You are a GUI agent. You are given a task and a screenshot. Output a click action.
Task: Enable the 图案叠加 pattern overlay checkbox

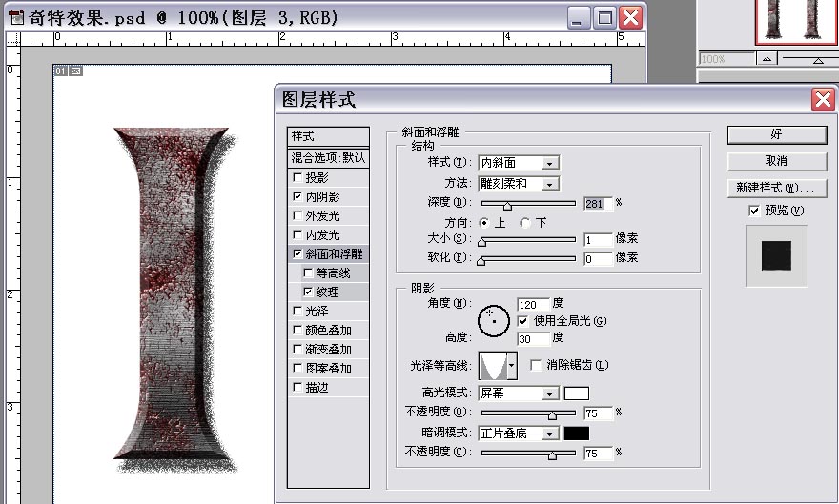click(297, 368)
